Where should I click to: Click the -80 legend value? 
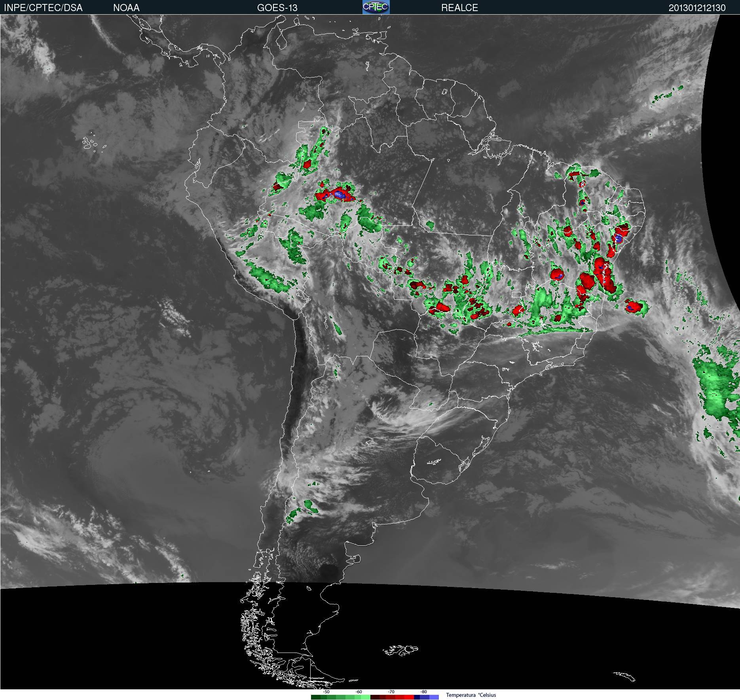(x=423, y=692)
